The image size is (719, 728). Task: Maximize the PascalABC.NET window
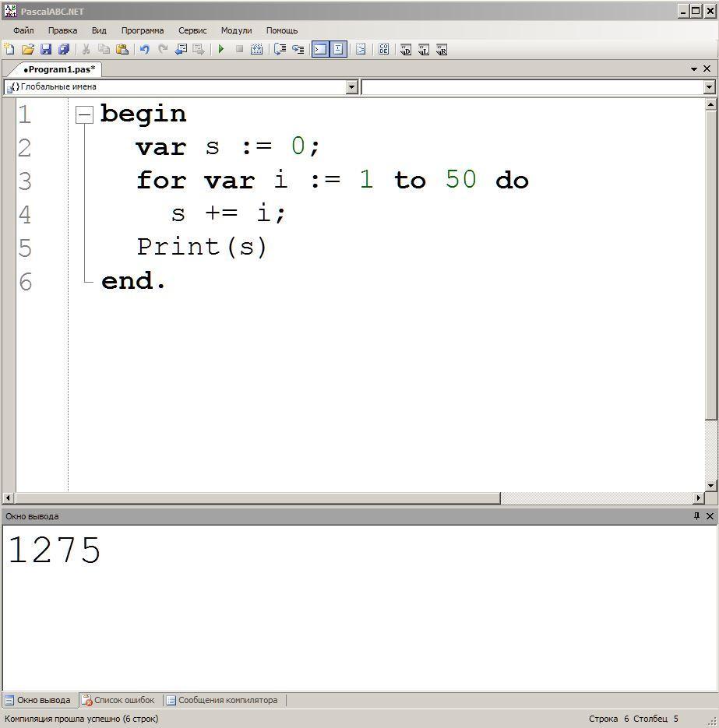click(x=696, y=11)
